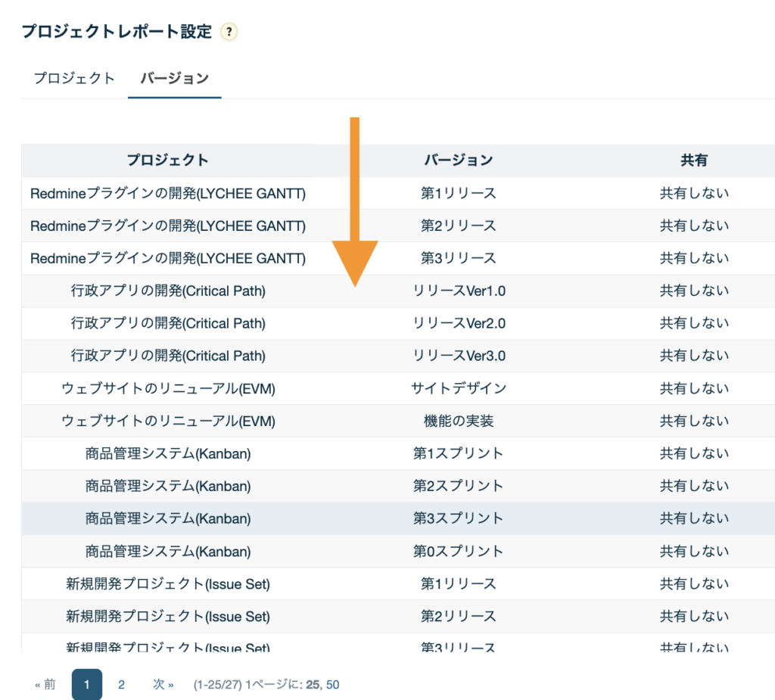The image size is (775, 700).
Task: Click the « 前 previous page link
Action: click(x=45, y=685)
